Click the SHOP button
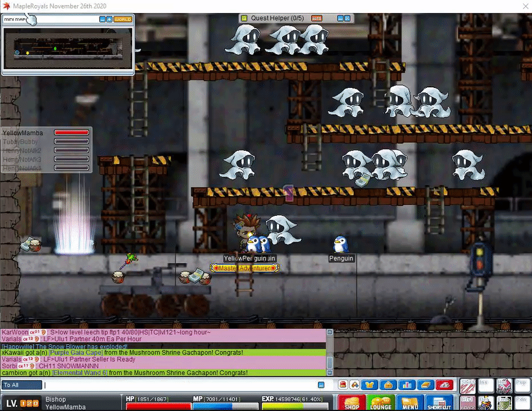 (x=352, y=403)
